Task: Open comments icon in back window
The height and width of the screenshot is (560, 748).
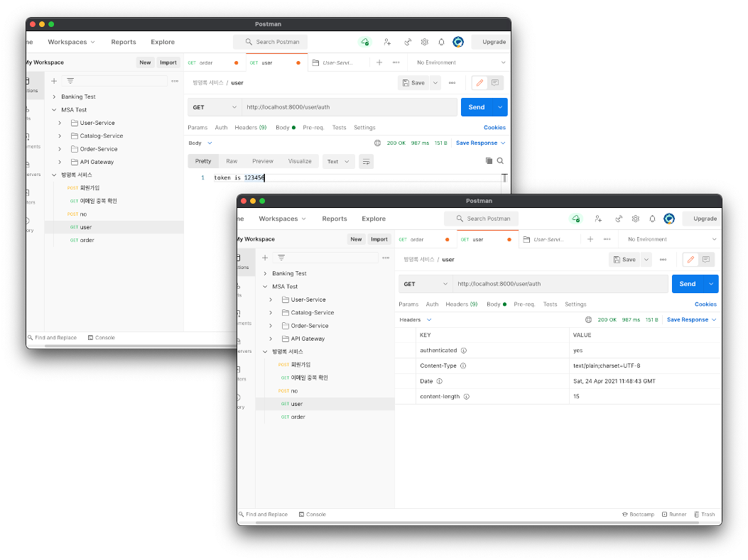Action: pyautogui.click(x=495, y=83)
